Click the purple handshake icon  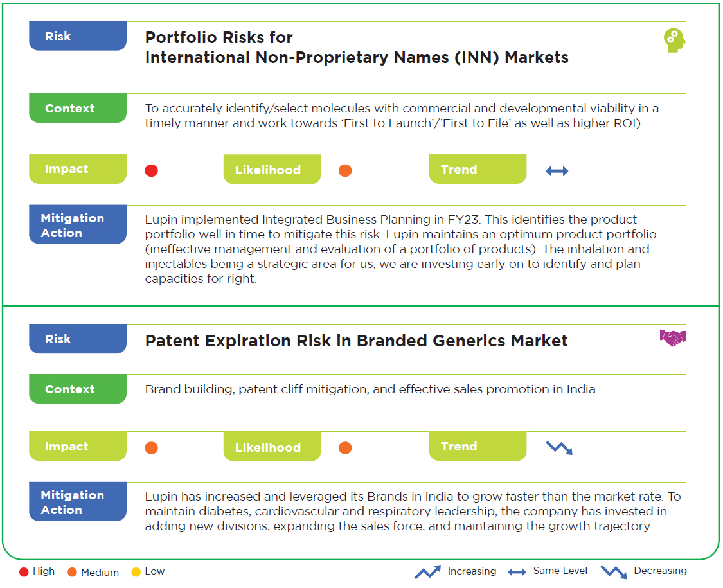pos(673,337)
